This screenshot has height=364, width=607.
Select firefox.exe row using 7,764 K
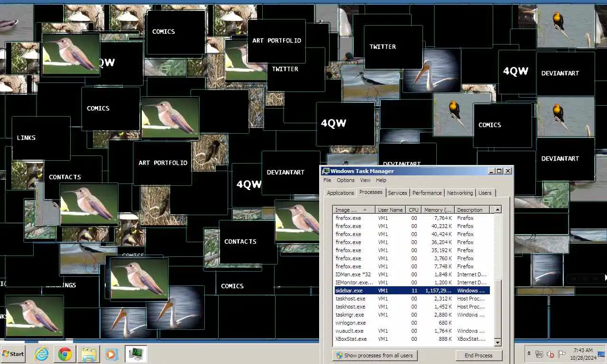pyautogui.click(x=412, y=218)
